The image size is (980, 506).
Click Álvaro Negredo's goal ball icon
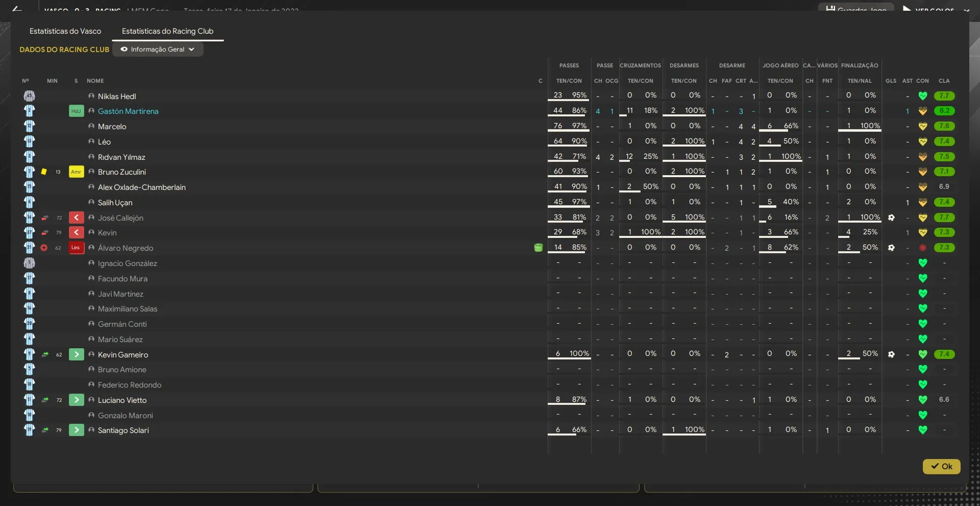[x=891, y=248]
